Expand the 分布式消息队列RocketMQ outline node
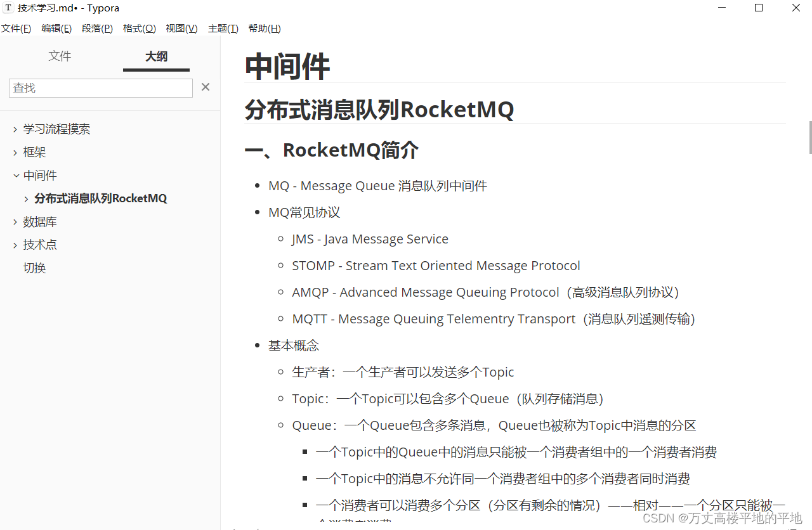The image size is (812, 530). click(x=26, y=198)
